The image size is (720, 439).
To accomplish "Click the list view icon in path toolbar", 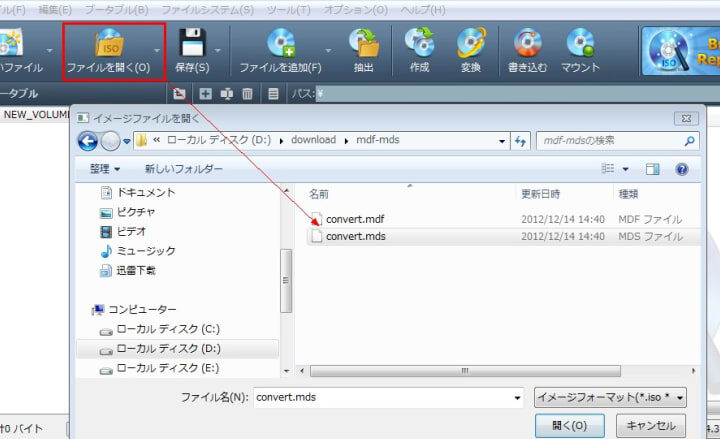I will [x=273, y=94].
